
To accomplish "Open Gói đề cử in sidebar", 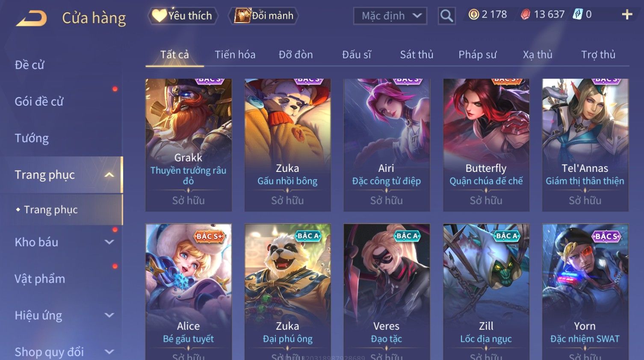I will click(39, 102).
